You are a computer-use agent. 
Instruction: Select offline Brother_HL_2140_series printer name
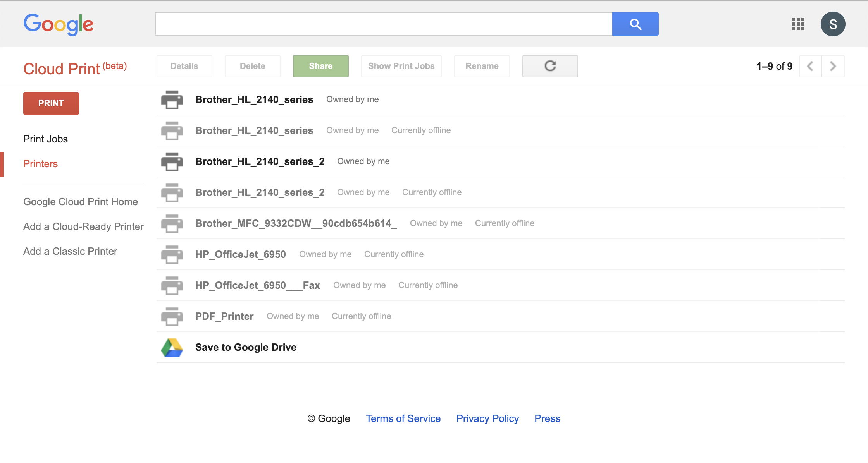tap(254, 130)
